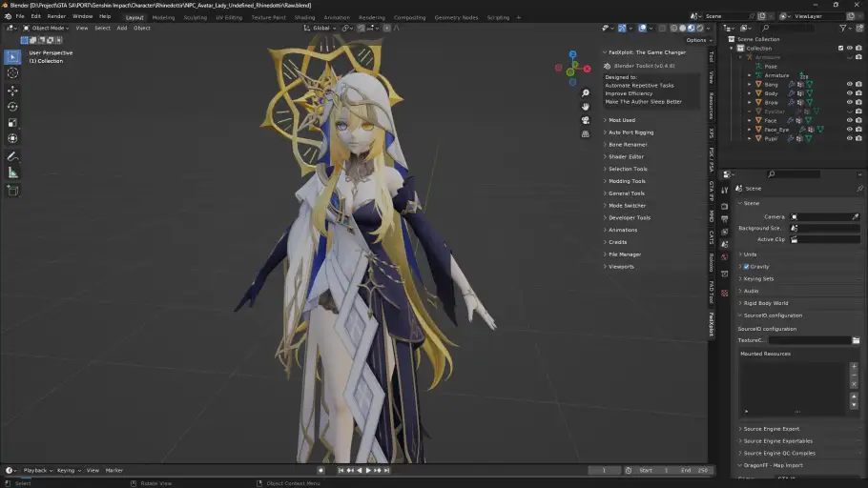
Task: Hide the Brow object via eye icon
Action: point(850,102)
